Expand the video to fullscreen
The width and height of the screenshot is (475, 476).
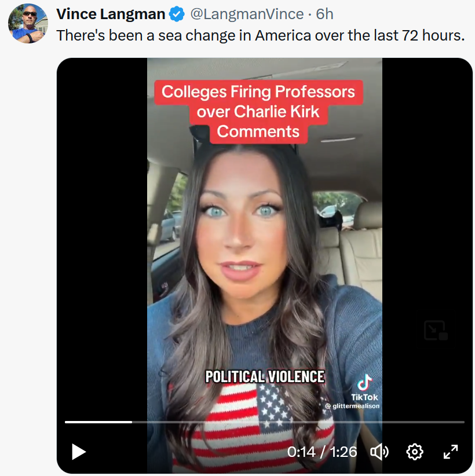point(451,452)
